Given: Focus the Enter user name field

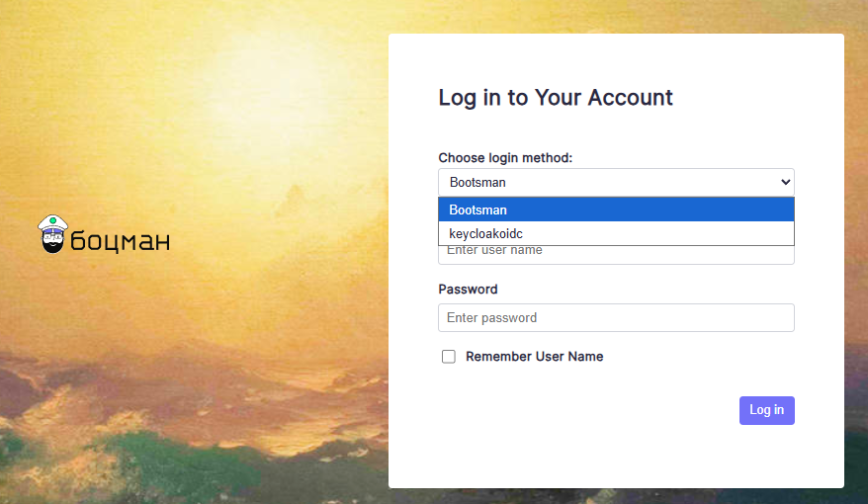Looking at the screenshot, I should pyautogui.click(x=616, y=255).
